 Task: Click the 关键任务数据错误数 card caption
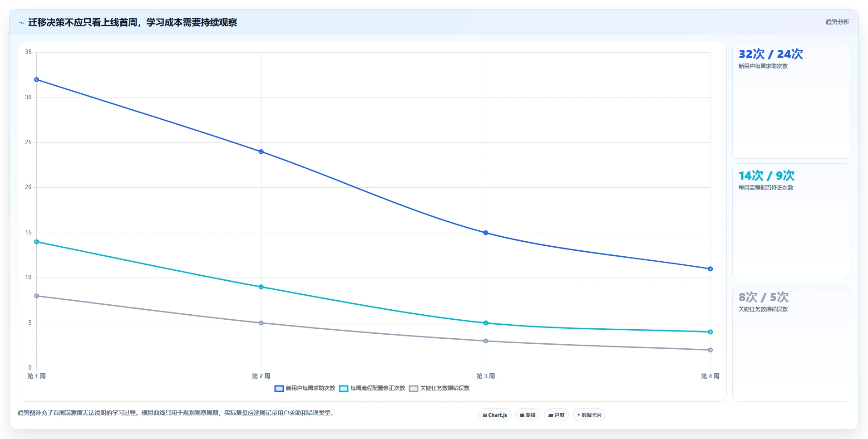[x=763, y=309]
